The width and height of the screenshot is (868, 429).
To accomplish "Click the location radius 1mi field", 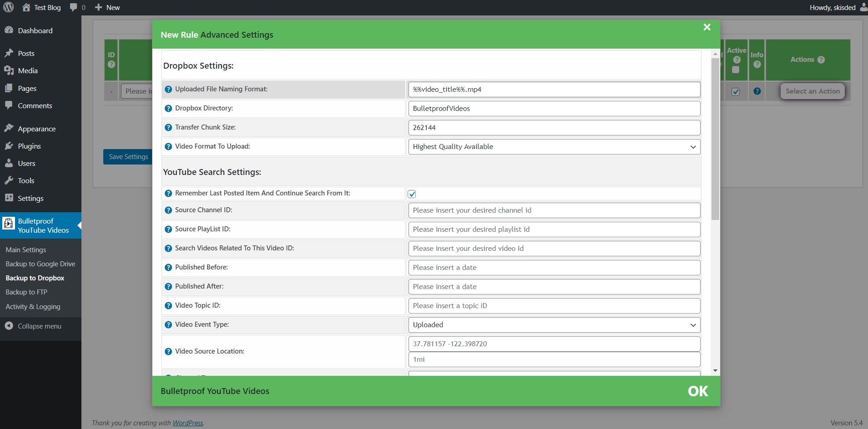I will coord(554,359).
